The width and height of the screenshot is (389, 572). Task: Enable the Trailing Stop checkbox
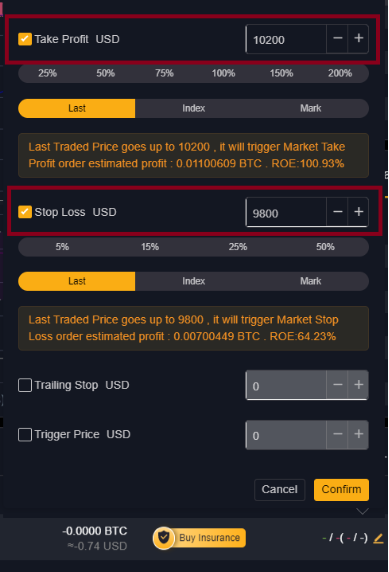click(25, 385)
